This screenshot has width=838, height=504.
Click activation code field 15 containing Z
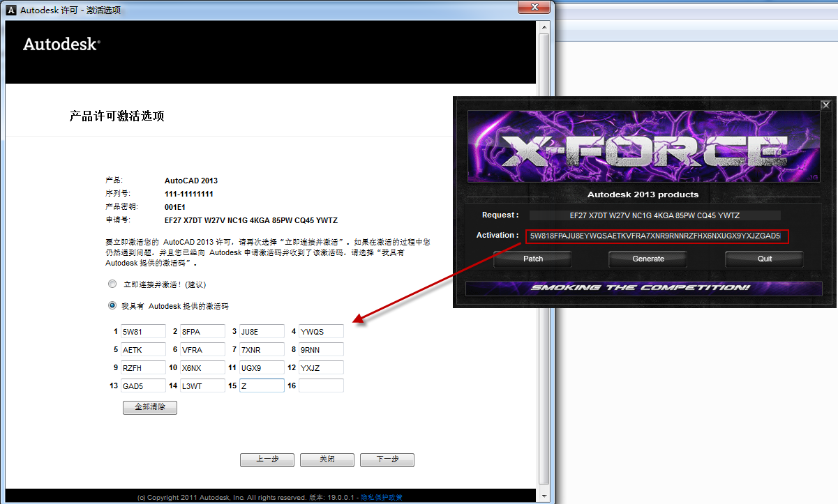[x=262, y=385]
